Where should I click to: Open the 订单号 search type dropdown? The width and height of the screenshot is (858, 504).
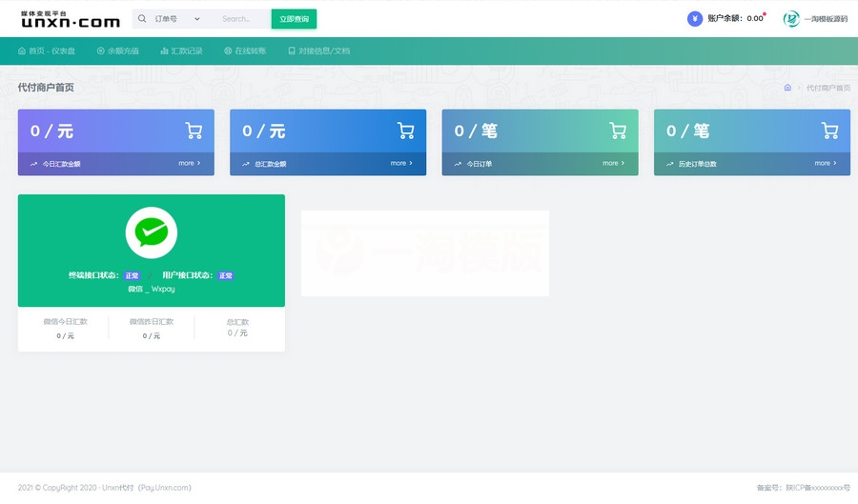tap(177, 19)
